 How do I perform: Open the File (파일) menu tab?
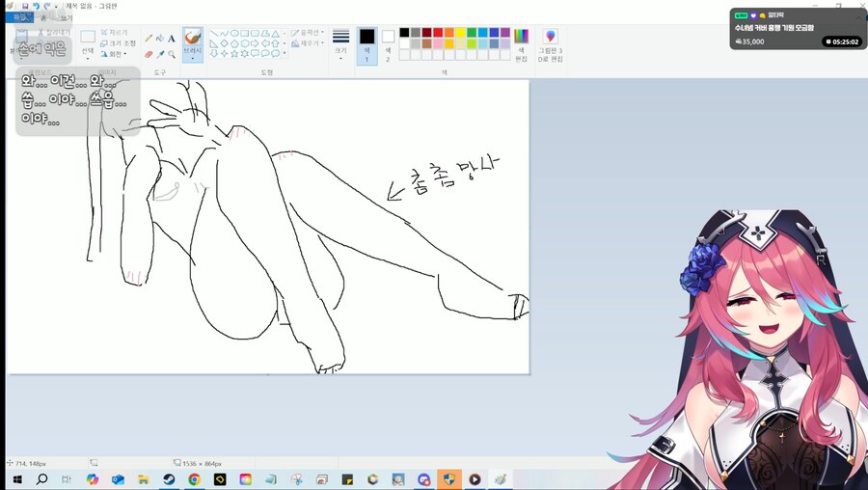[20, 17]
